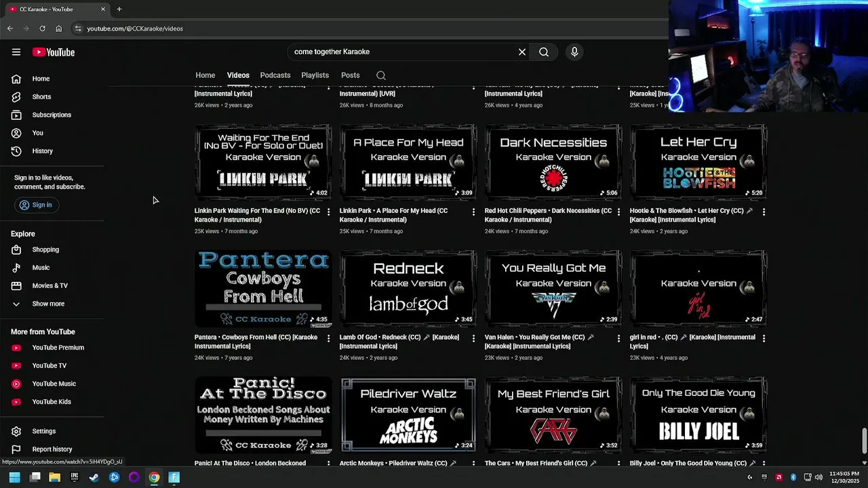Switch to Chrome in the taskbar
Image resolution: width=868 pixels, height=488 pixels.
[x=154, y=477]
